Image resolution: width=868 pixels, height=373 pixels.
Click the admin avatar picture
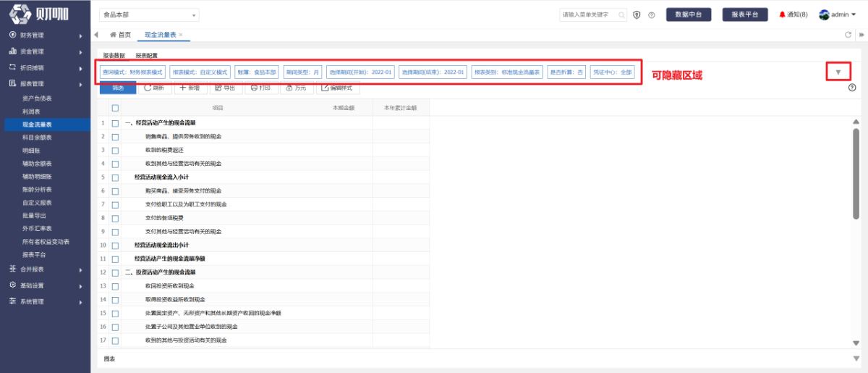(824, 14)
